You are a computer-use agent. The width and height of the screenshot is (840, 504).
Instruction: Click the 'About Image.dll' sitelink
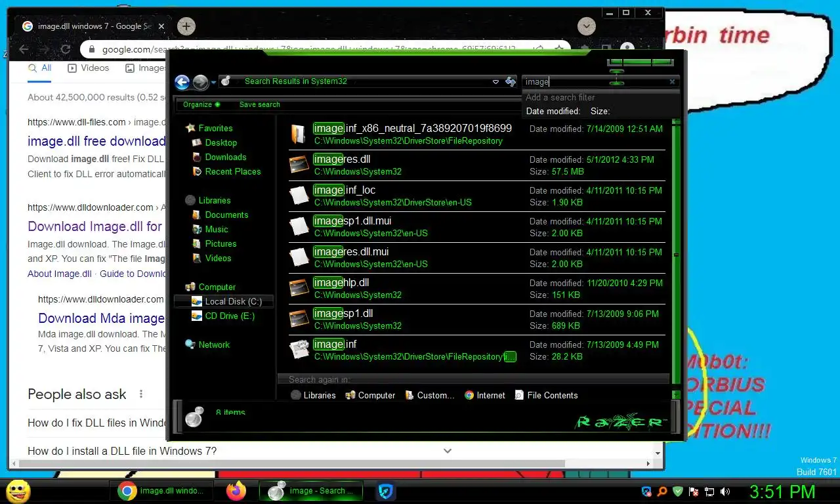pyautogui.click(x=59, y=274)
